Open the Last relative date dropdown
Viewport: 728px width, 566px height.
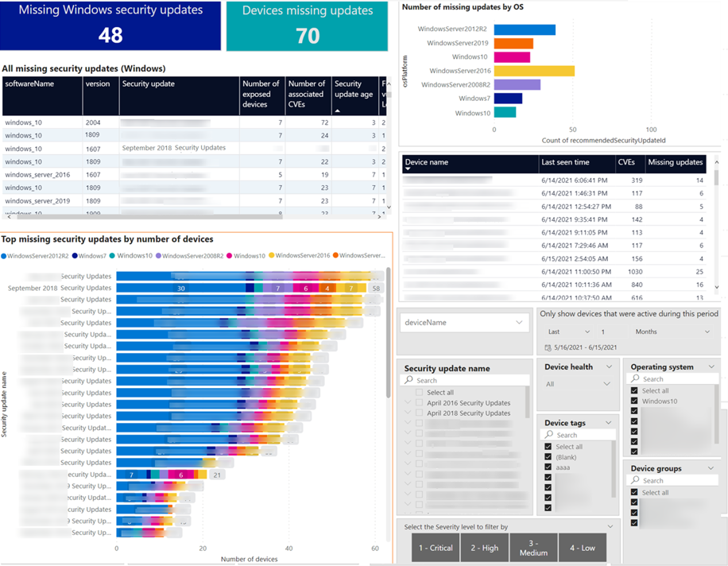click(568, 331)
